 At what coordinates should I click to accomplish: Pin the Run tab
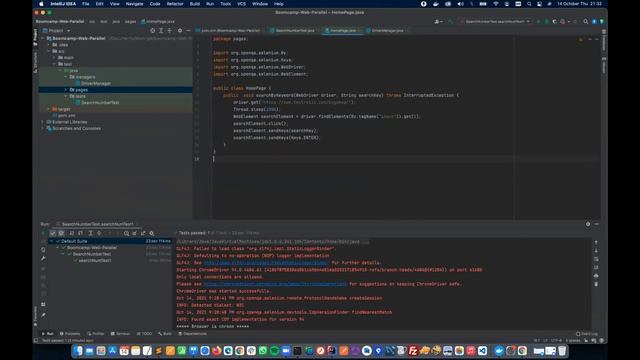click(x=43, y=315)
